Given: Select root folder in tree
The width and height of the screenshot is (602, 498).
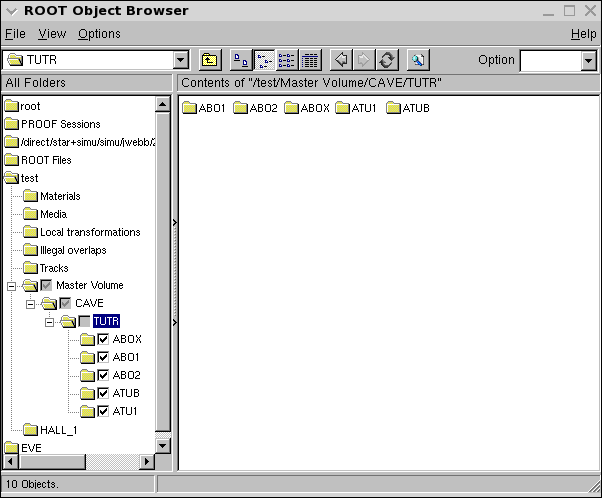Looking at the screenshot, I should pyautogui.click(x=22, y=106).
